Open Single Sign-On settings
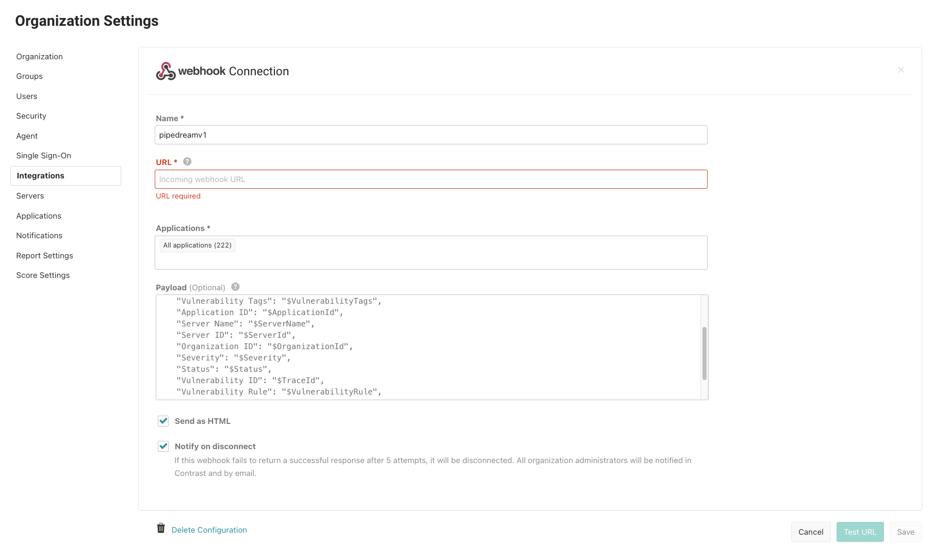Image resolution: width=933 pixels, height=560 pixels. pos(43,156)
